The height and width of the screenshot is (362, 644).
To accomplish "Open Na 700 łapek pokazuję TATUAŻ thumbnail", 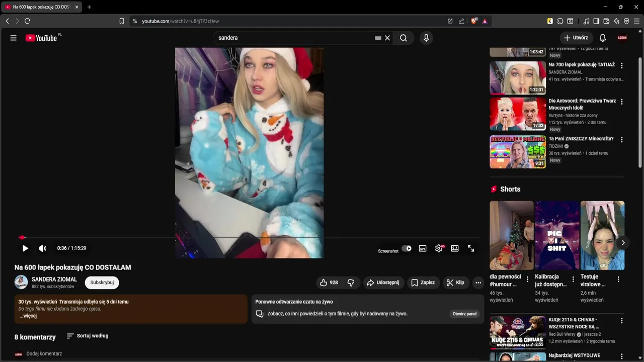I will [518, 78].
